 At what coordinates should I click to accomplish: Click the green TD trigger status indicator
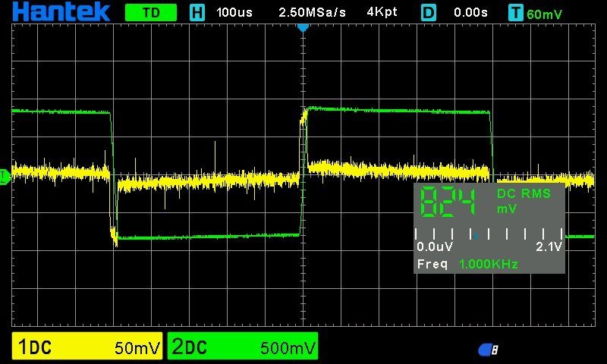coord(150,13)
